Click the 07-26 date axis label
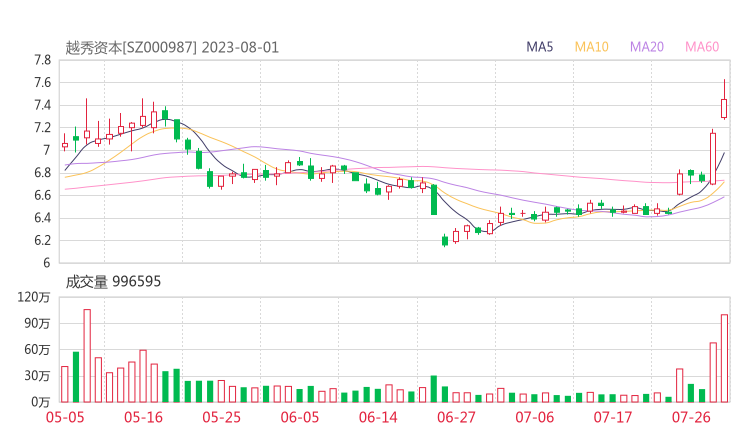Image resolution: width=740 pixels, height=440 pixels. (691, 417)
